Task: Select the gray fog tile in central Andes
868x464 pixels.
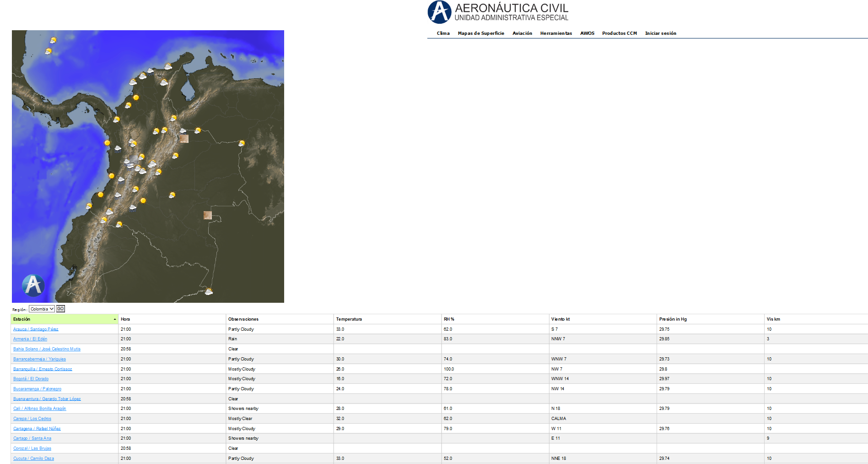Action: point(134,158)
